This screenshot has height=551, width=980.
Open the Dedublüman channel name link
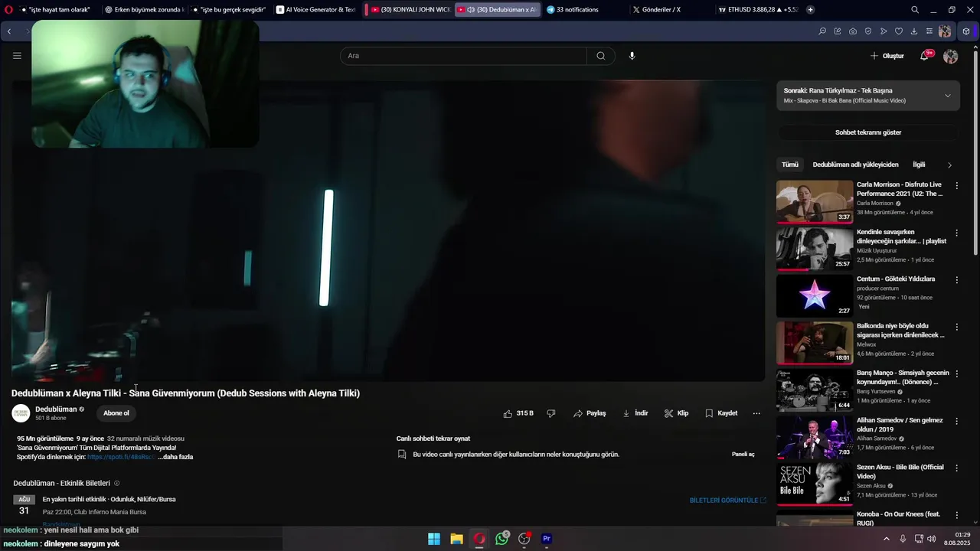[x=56, y=409]
